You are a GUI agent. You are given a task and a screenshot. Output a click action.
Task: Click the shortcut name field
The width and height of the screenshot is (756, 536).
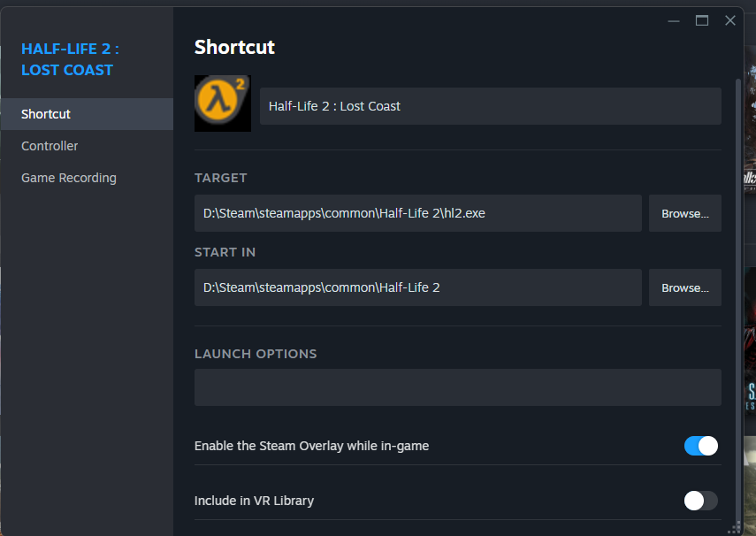pyautogui.click(x=491, y=106)
